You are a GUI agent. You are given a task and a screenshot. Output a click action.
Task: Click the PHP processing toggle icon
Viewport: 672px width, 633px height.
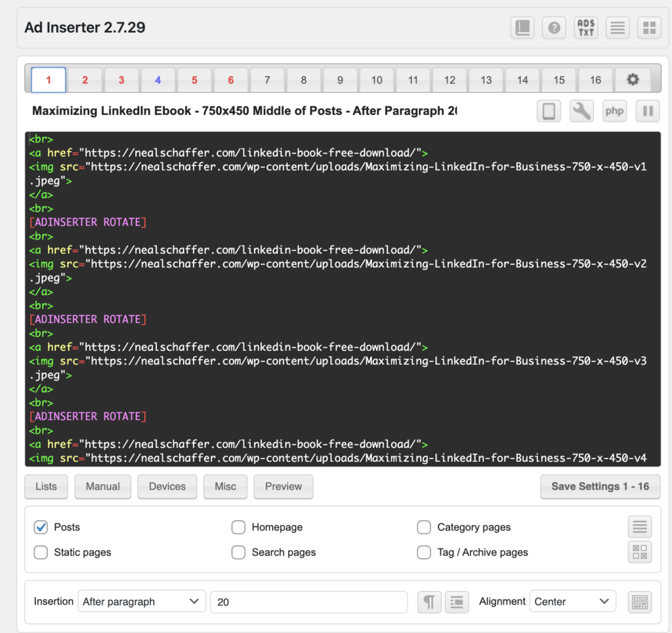click(614, 112)
